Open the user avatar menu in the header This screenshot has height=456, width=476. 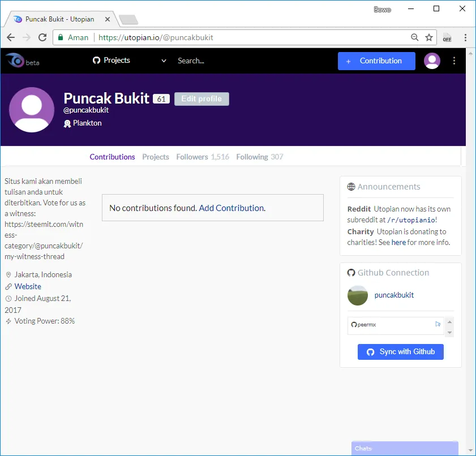[x=432, y=61]
